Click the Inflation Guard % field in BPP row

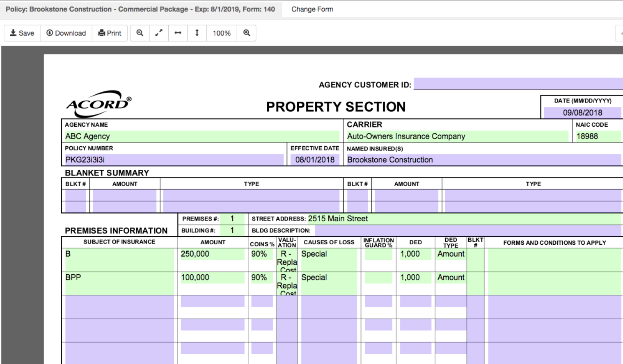[x=378, y=278]
